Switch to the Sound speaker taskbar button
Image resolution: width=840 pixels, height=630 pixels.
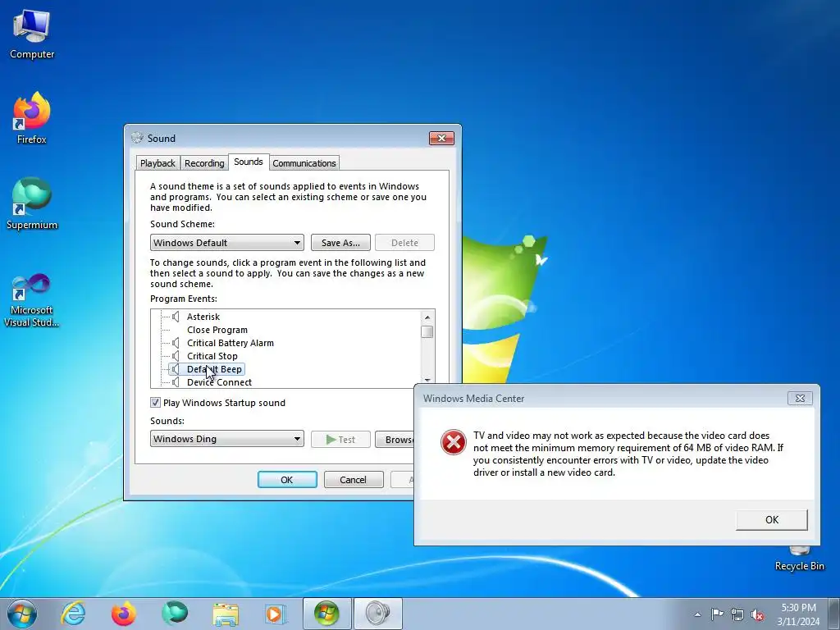[x=377, y=614]
